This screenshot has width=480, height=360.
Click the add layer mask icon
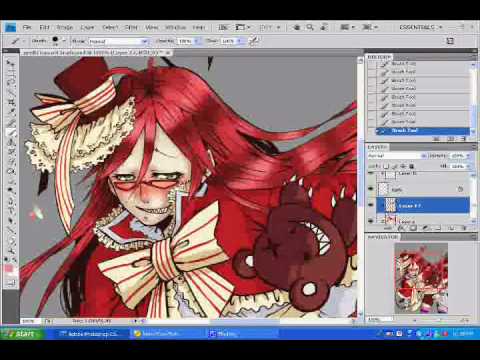(413, 228)
